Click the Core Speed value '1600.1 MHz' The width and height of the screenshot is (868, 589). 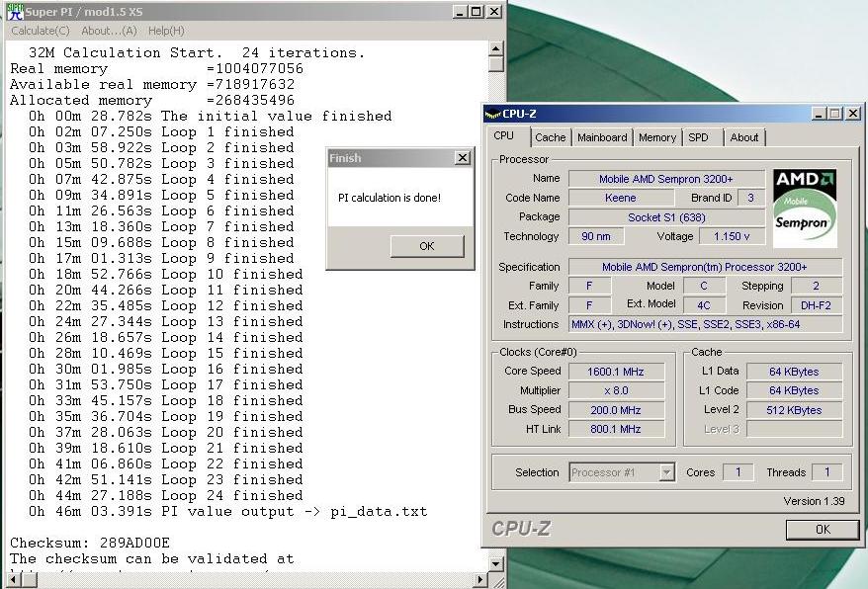click(616, 372)
